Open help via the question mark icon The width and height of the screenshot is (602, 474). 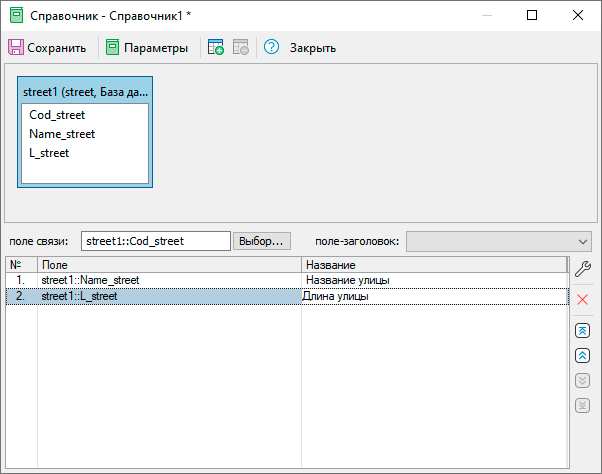(x=271, y=48)
